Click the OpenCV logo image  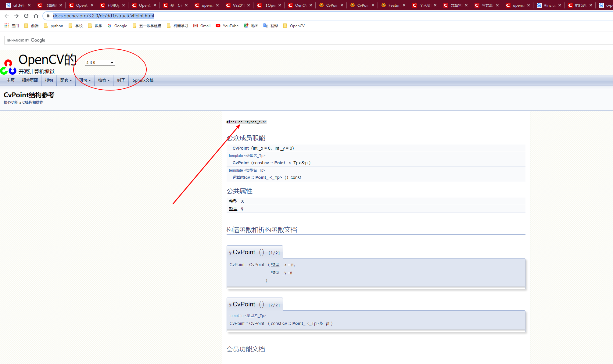click(x=8, y=67)
